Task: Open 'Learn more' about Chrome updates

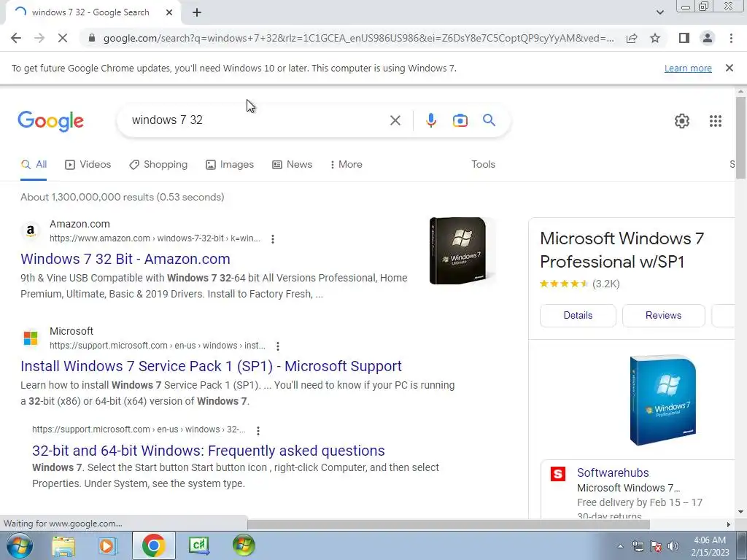Action: coord(688,68)
